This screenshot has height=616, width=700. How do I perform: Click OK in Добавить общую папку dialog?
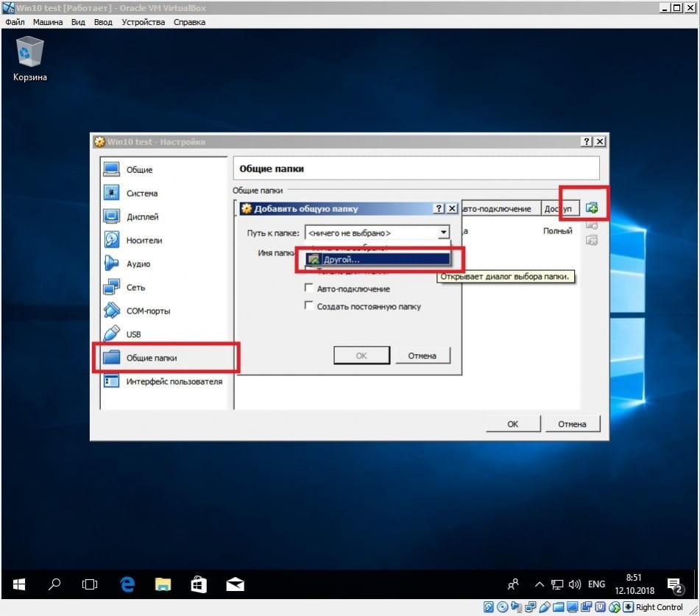361,355
